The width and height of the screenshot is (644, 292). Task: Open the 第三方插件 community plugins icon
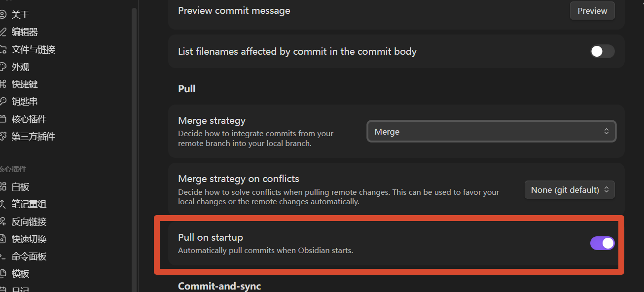pyautogui.click(x=2, y=137)
